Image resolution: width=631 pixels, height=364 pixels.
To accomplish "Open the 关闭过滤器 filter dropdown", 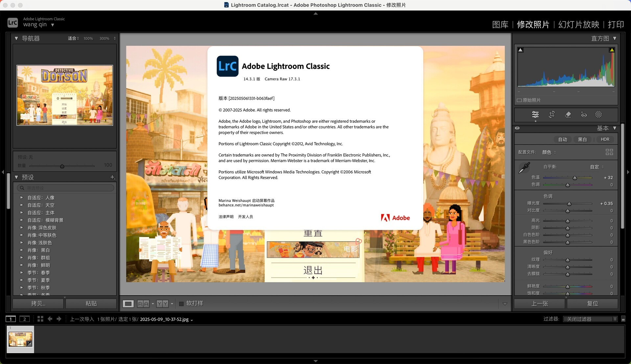I will (590, 319).
